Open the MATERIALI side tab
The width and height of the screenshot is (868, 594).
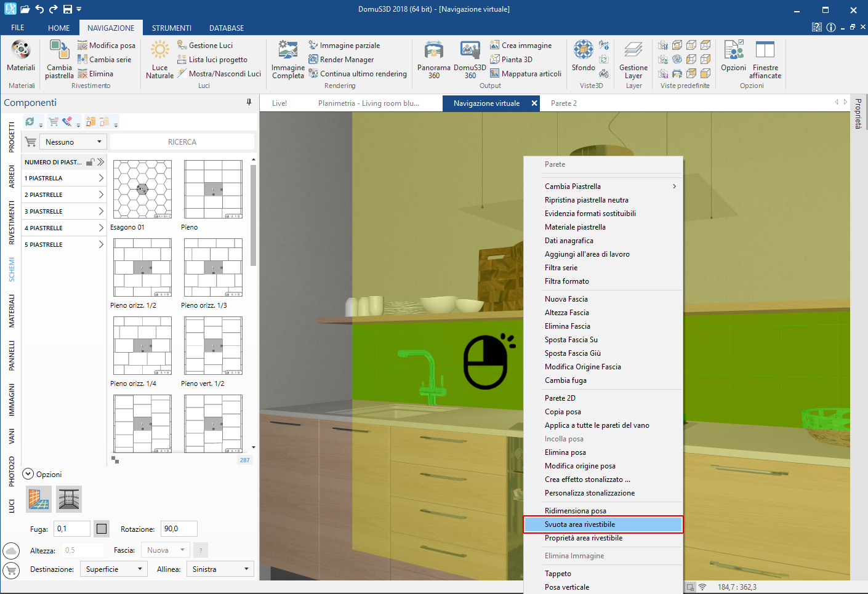[12, 311]
